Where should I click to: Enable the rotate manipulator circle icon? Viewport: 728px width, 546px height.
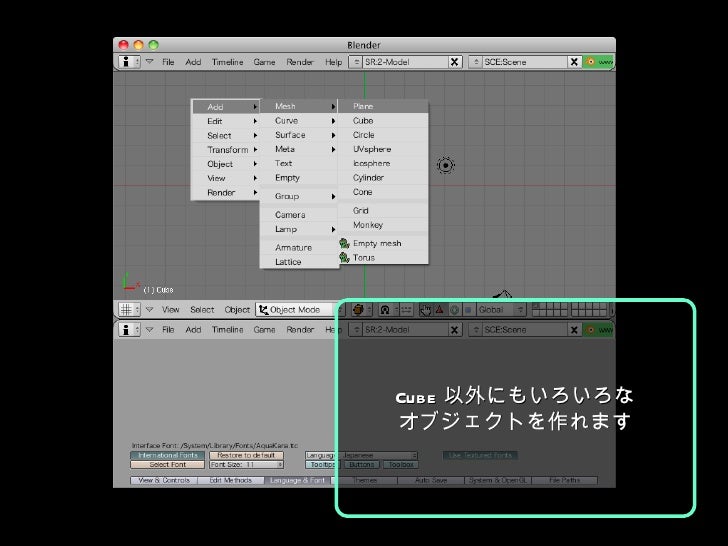(x=455, y=310)
